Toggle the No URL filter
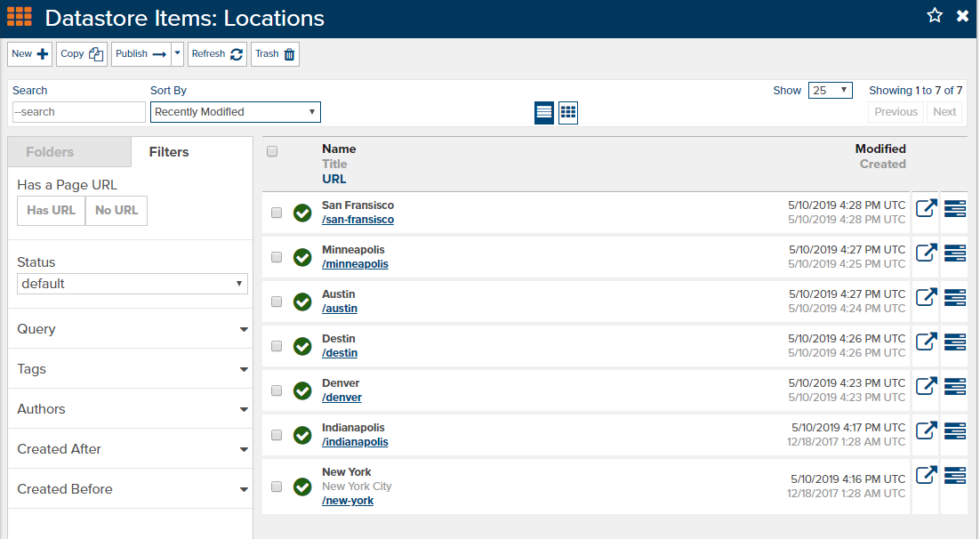Screen dimensions: 980x539 click(x=116, y=210)
